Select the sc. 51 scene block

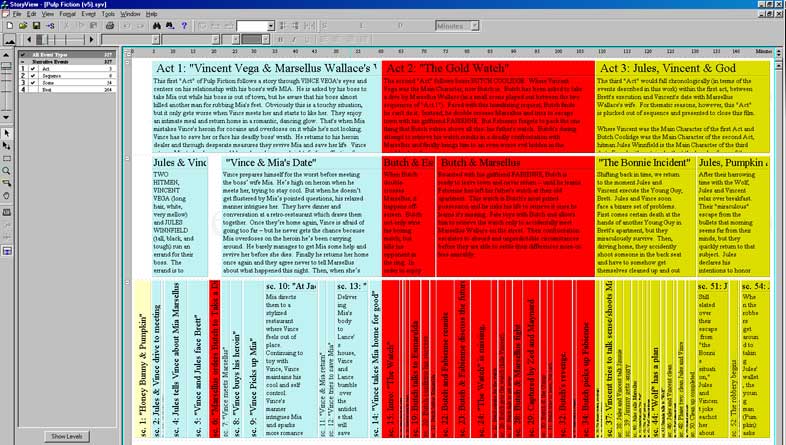[x=712, y=359]
